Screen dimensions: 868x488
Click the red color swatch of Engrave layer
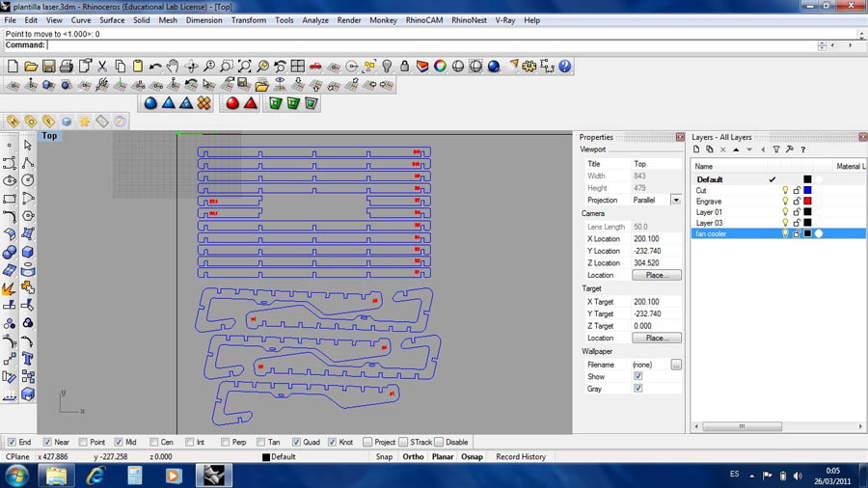coord(807,202)
